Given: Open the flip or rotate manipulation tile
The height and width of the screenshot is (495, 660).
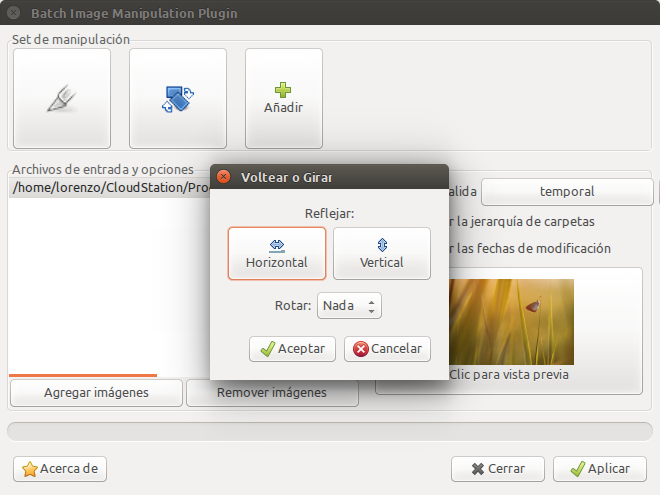Looking at the screenshot, I should 178,98.
